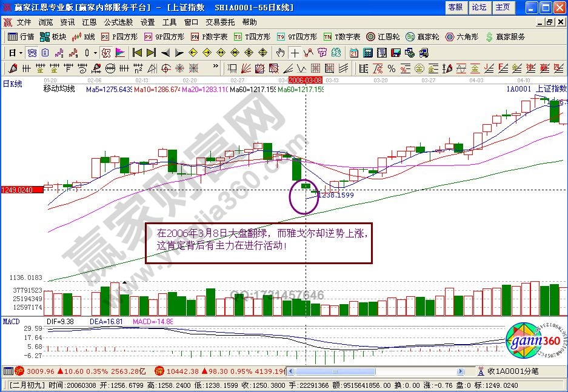Select the percent (%) drawing tool
This screenshot has height=392, width=568.
(x=392, y=68)
